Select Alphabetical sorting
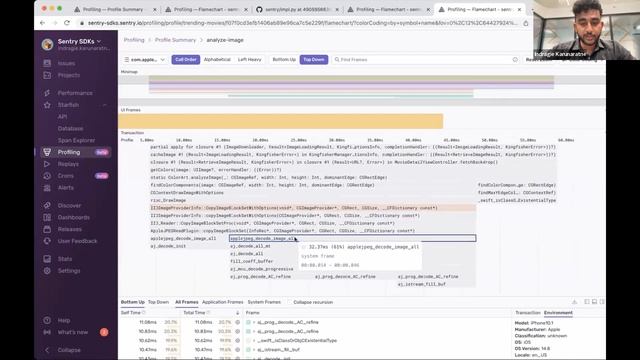This screenshot has width=640, height=360. (x=217, y=60)
